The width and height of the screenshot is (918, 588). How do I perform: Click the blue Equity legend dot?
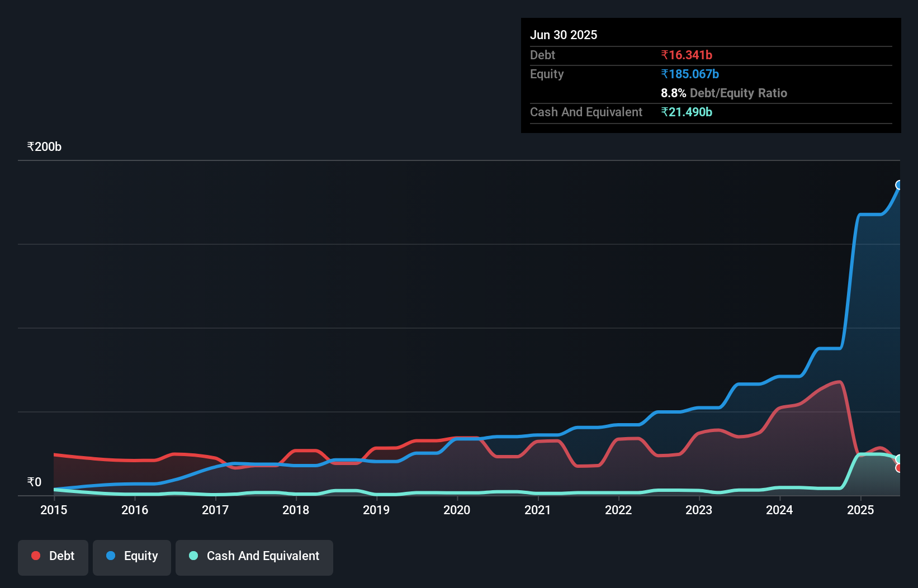[x=110, y=556]
